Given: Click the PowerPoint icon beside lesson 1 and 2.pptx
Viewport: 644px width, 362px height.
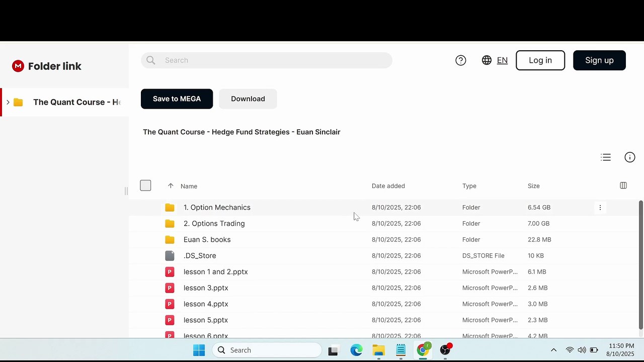Looking at the screenshot, I should click(x=170, y=271).
